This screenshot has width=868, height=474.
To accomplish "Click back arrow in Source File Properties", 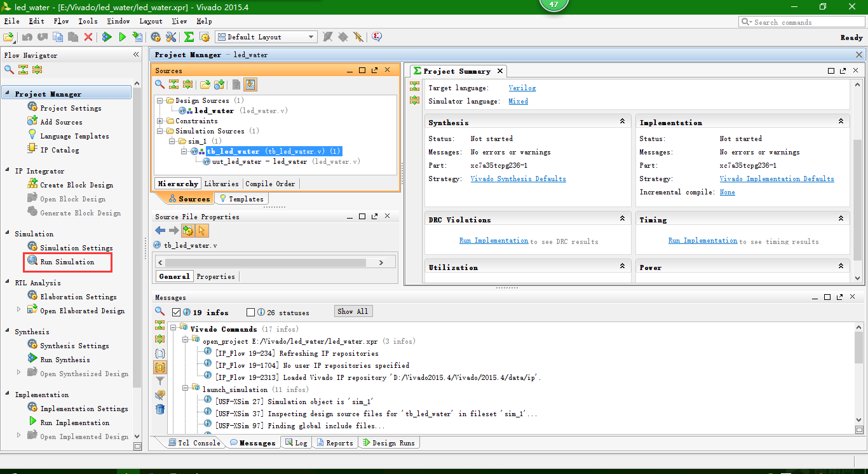I will 160,231.
